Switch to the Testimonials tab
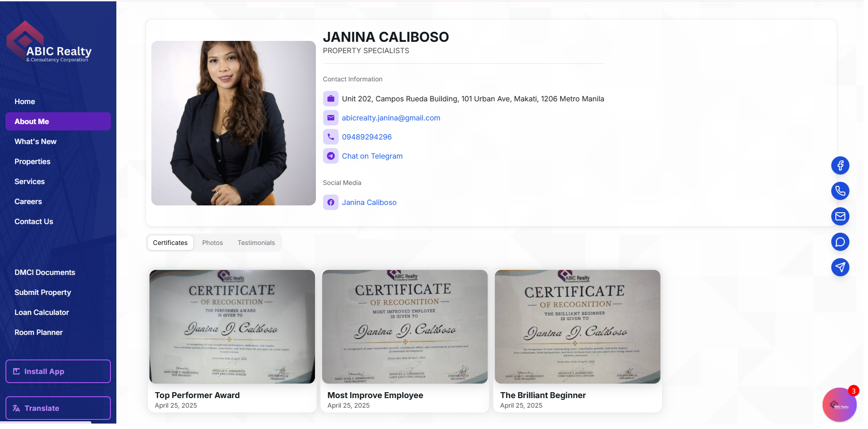Viewport: 868px width, 429px height. tap(256, 243)
